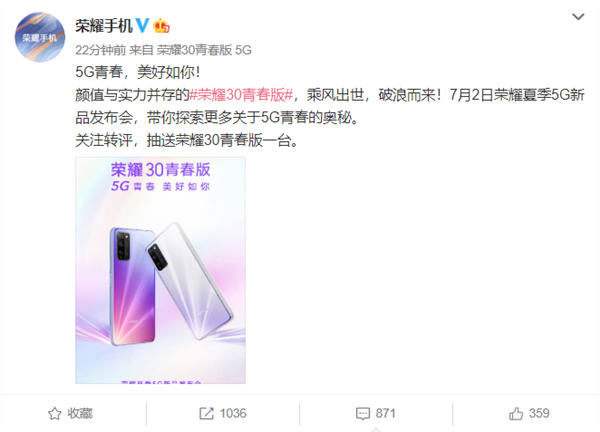
Task: Click the purple phone in the poster
Action: (x=132, y=286)
